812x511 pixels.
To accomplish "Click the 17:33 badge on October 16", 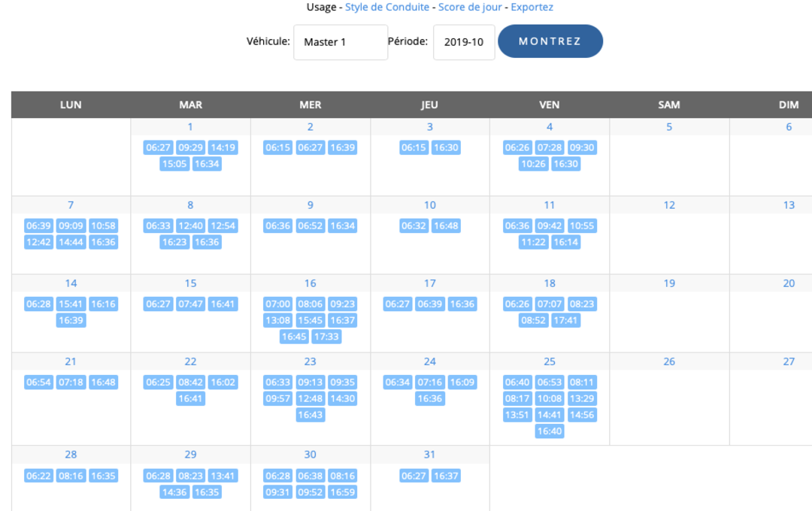I will click(326, 337).
